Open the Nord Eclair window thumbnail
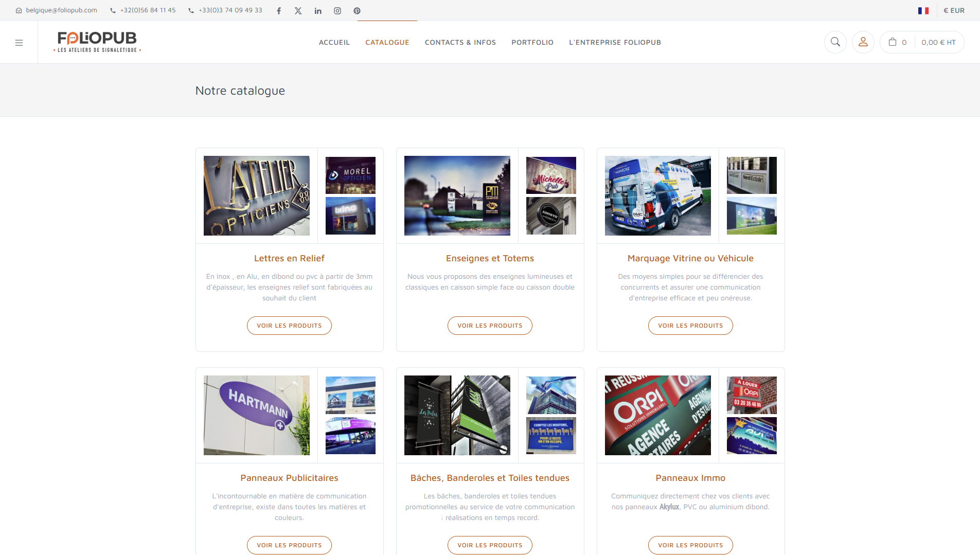The image size is (980, 555). [x=752, y=175]
